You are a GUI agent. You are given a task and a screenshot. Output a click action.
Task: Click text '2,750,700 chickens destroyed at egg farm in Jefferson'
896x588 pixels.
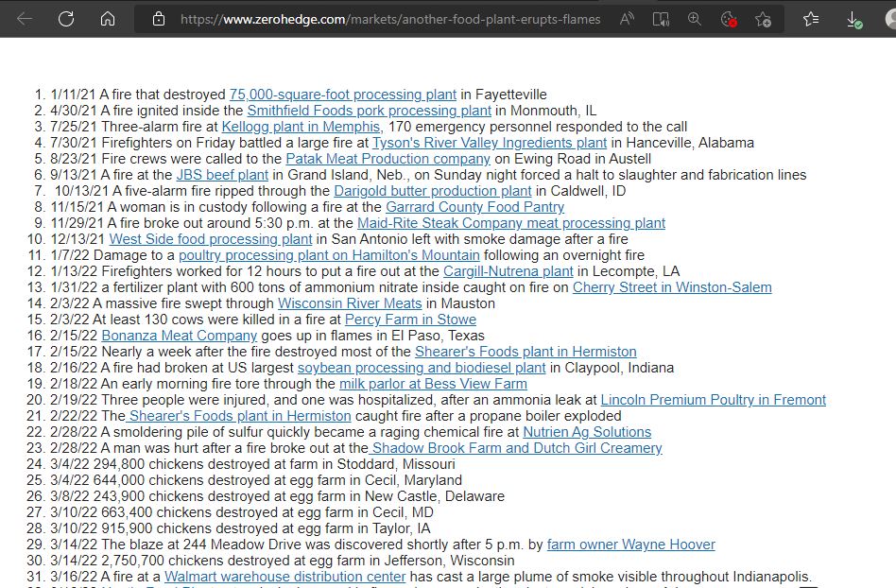[x=275, y=560]
